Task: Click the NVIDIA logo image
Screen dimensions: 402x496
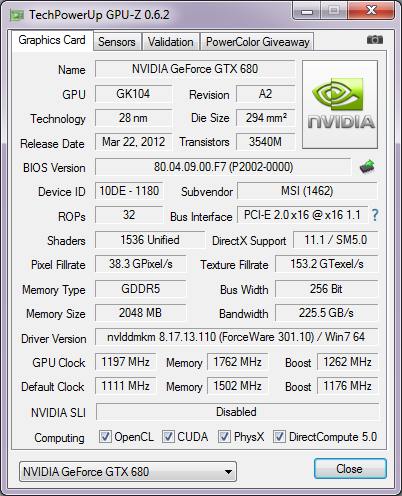Action: tap(340, 104)
